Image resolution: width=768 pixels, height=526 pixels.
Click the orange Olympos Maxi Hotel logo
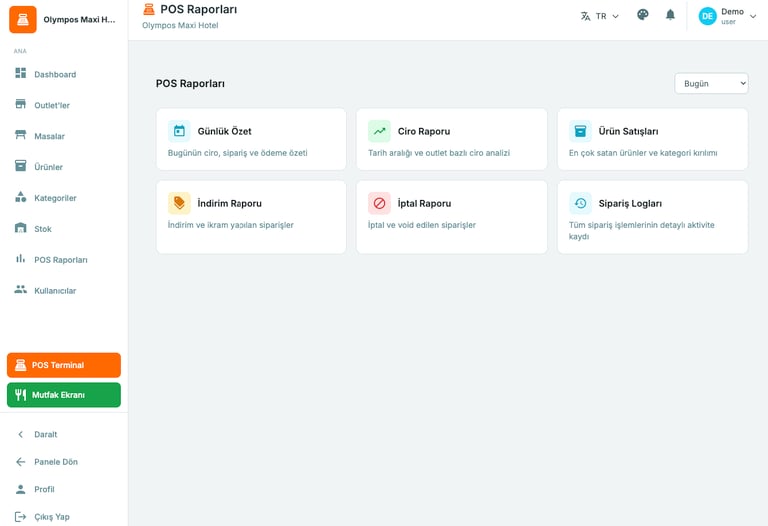coord(23,19)
